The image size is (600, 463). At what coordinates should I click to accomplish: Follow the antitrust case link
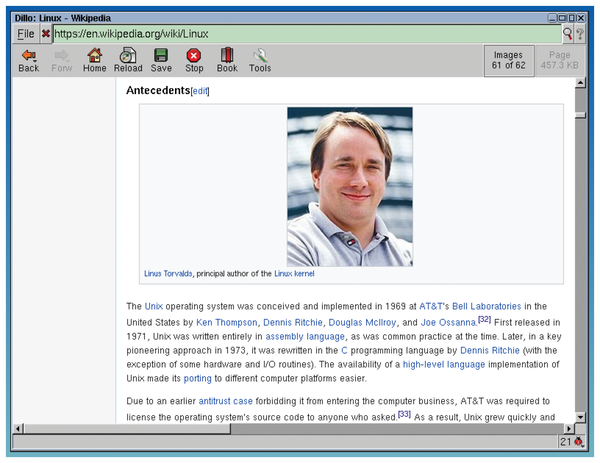click(226, 401)
